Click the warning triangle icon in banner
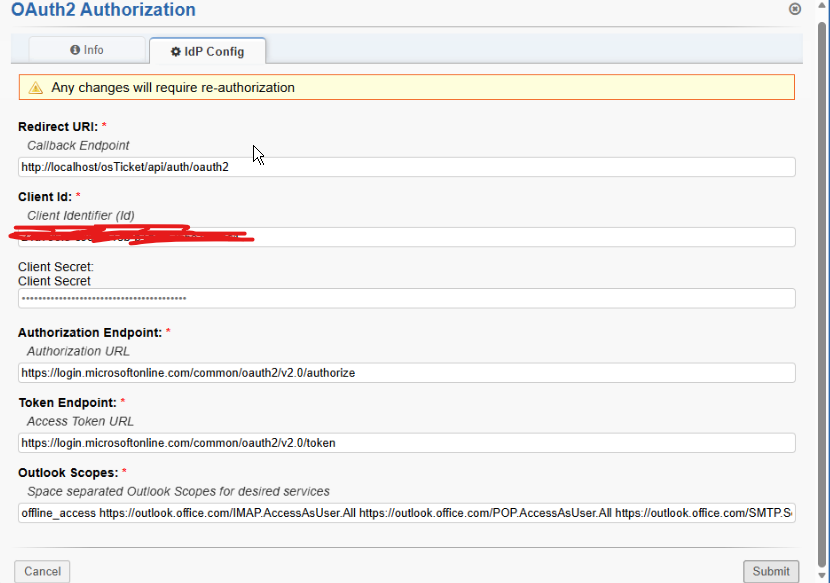 [x=36, y=88]
